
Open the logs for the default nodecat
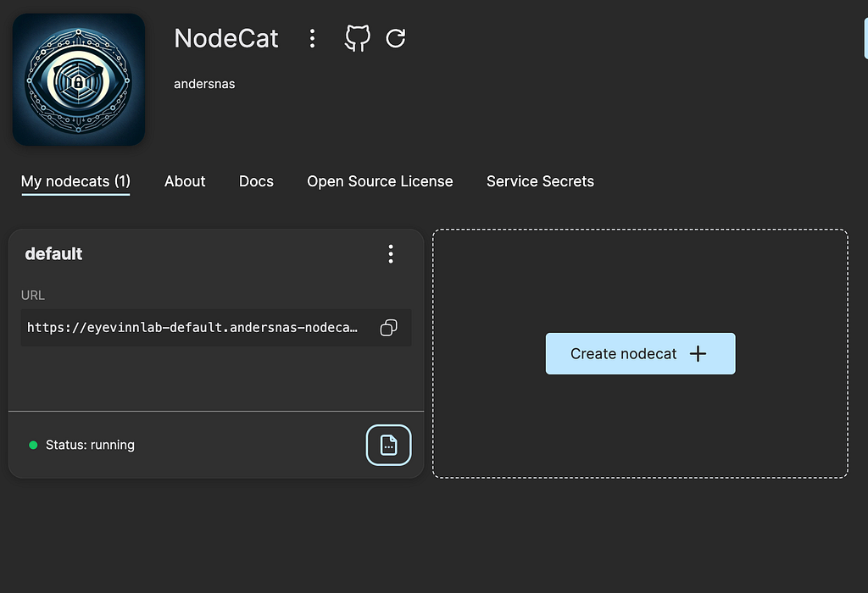(388, 445)
